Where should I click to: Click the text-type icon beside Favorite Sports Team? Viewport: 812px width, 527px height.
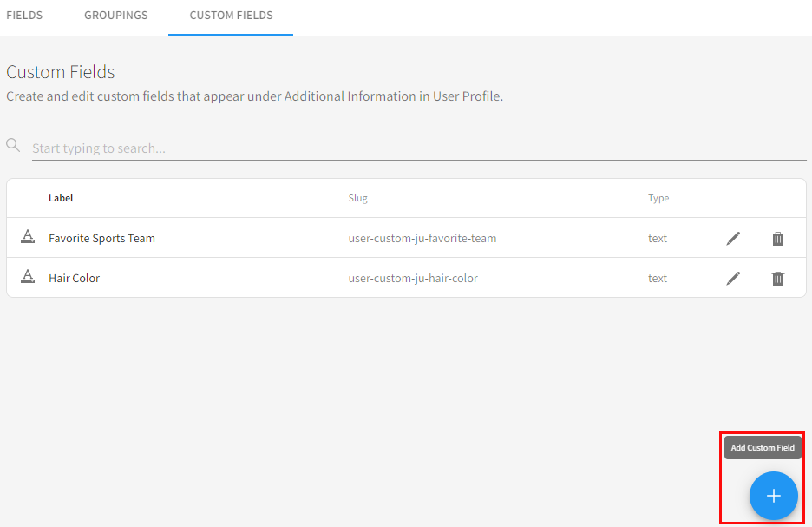28,237
